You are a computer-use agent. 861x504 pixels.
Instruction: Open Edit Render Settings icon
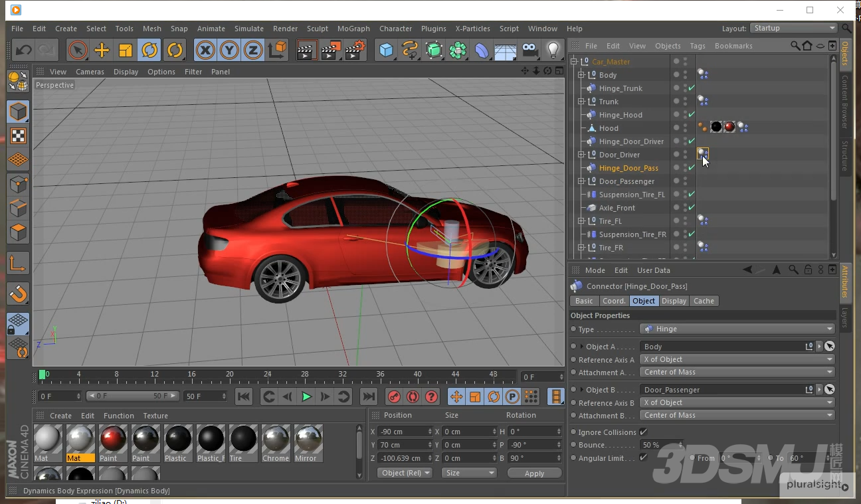click(x=355, y=50)
